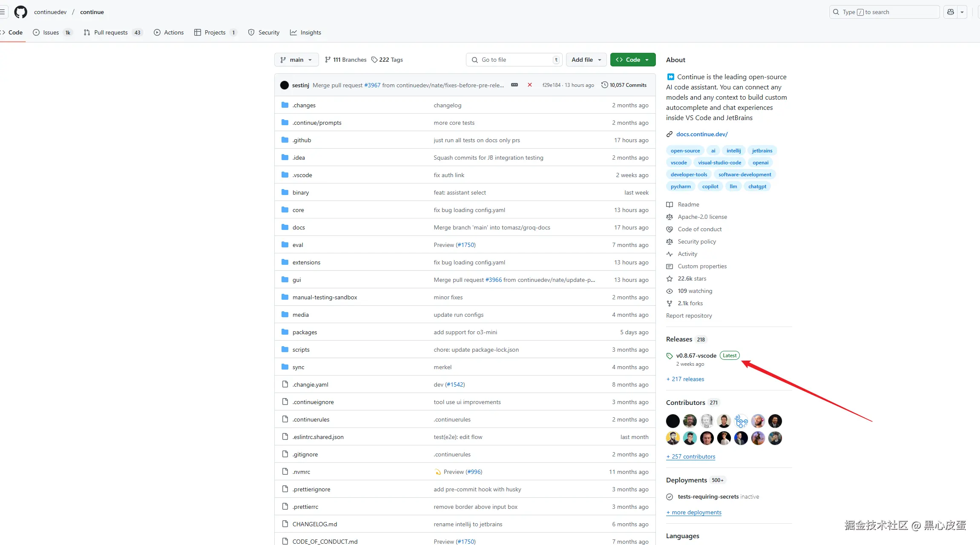The height and width of the screenshot is (545, 980).
Task: Open the main branch dropdown
Action: [x=296, y=60]
